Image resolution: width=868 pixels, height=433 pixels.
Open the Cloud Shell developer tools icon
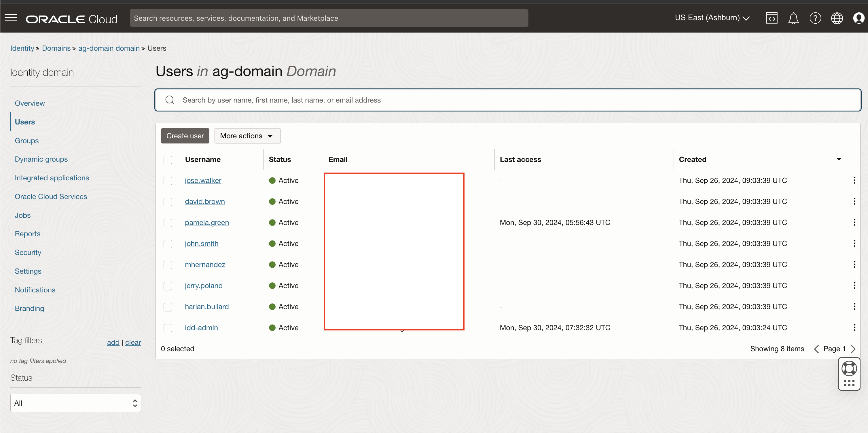point(772,18)
